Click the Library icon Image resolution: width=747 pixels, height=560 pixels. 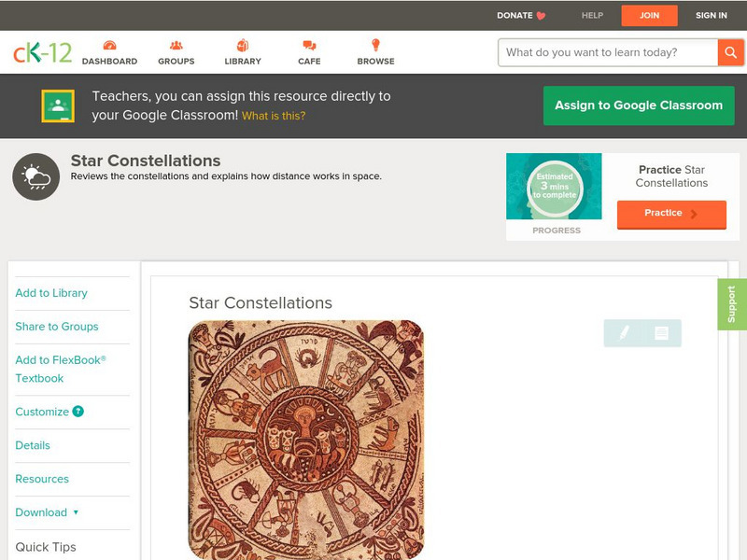243,46
